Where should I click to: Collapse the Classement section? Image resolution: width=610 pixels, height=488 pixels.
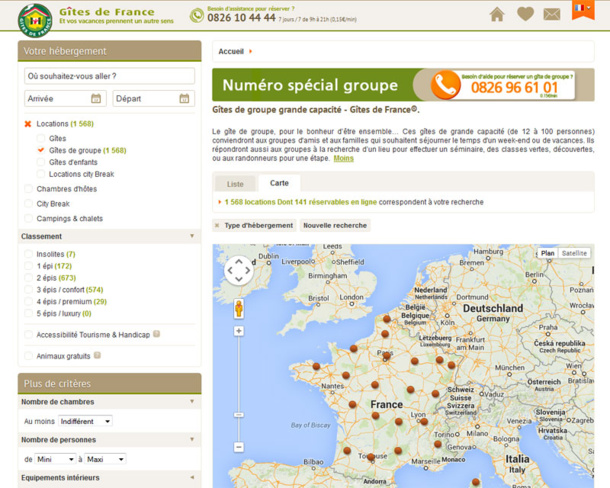pos(192,237)
